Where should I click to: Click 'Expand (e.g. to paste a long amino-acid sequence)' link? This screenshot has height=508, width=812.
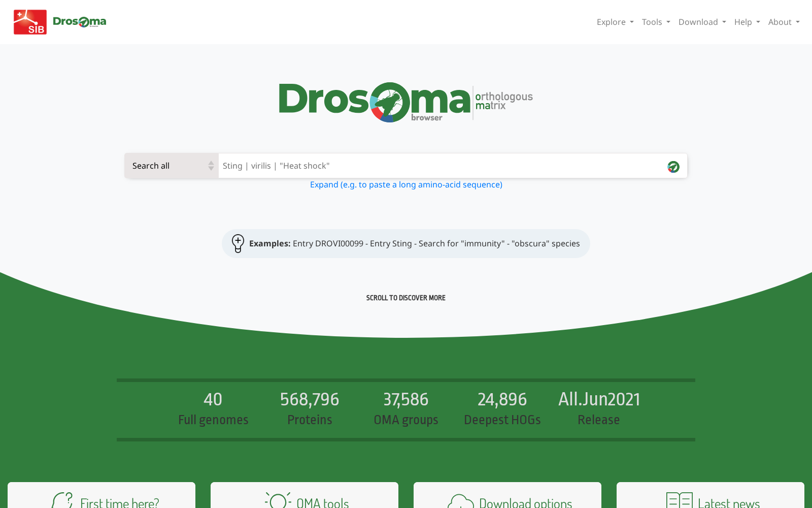point(406,184)
